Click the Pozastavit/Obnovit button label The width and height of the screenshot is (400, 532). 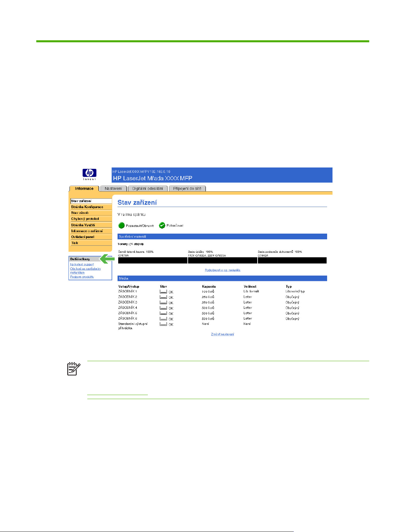tap(140, 226)
